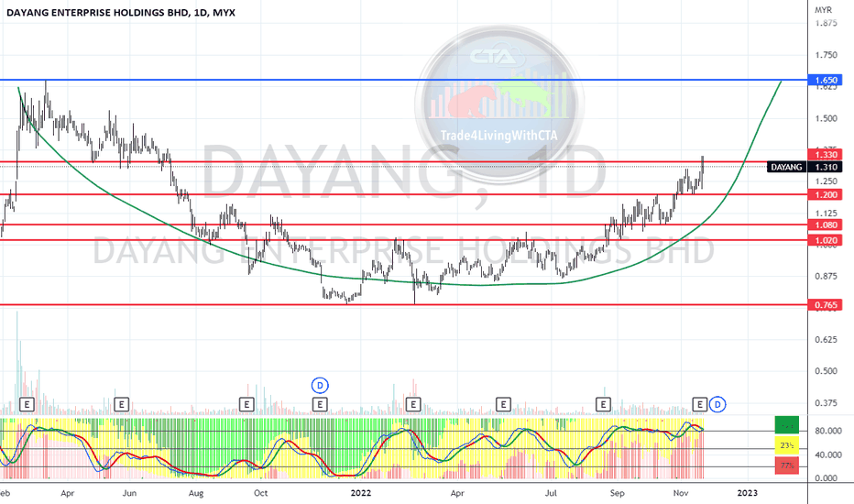Click the 1.750 value on the price axis
This screenshot has height=504, width=854.
click(827, 55)
